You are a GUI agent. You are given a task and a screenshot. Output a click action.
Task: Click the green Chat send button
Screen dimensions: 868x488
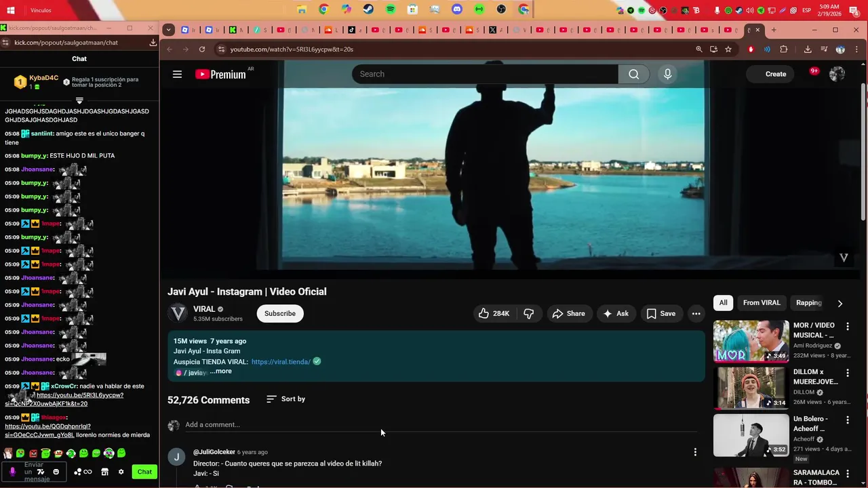(144, 472)
